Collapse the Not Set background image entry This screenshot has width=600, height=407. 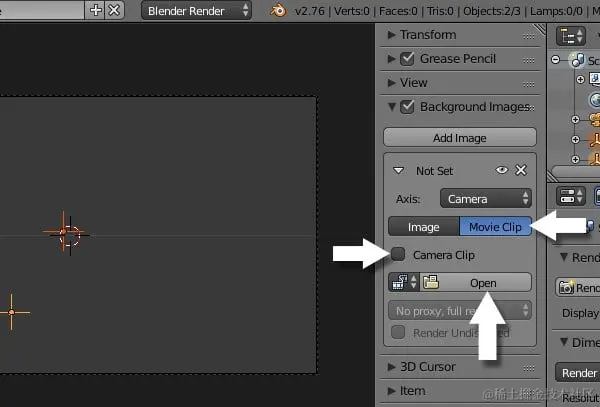(399, 171)
